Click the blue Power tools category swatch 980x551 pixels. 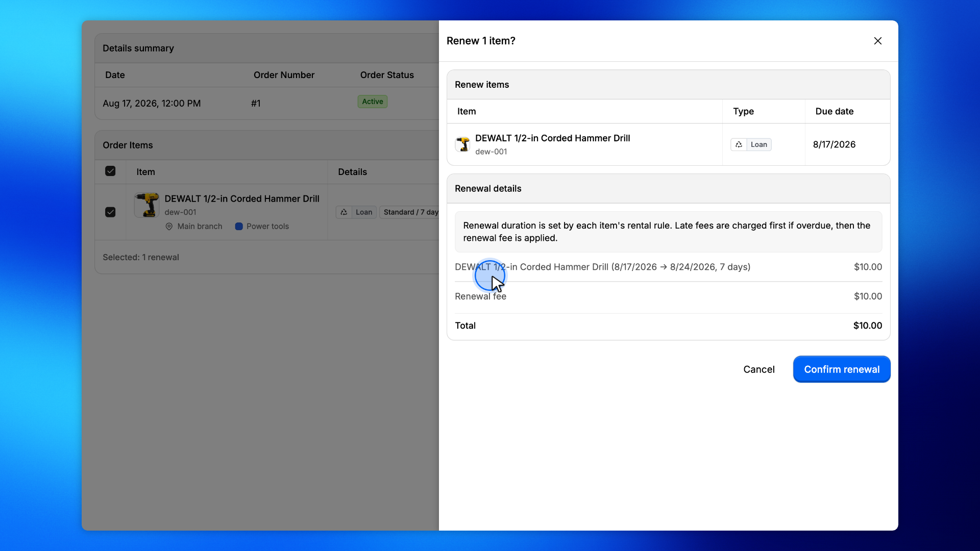(239, 227)
